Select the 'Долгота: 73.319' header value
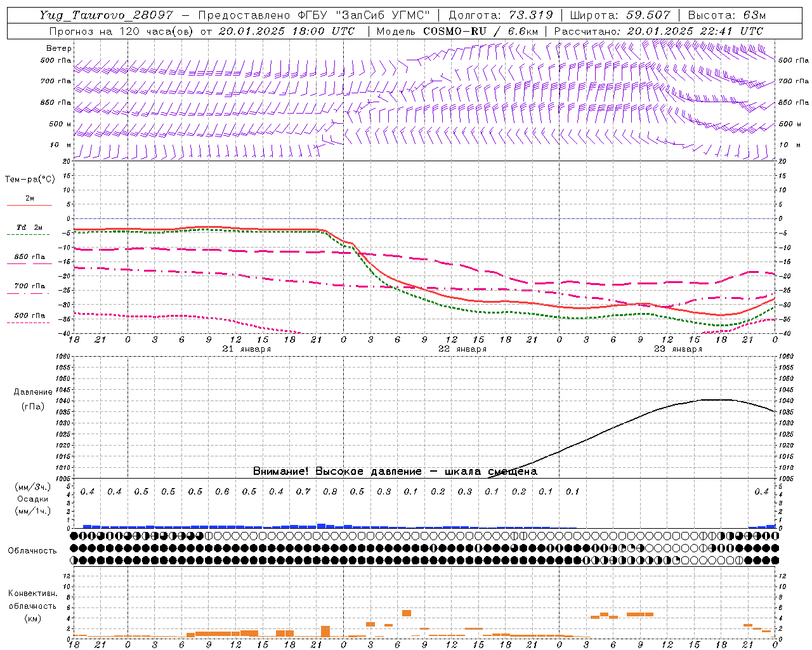 (x=501, y=15)
